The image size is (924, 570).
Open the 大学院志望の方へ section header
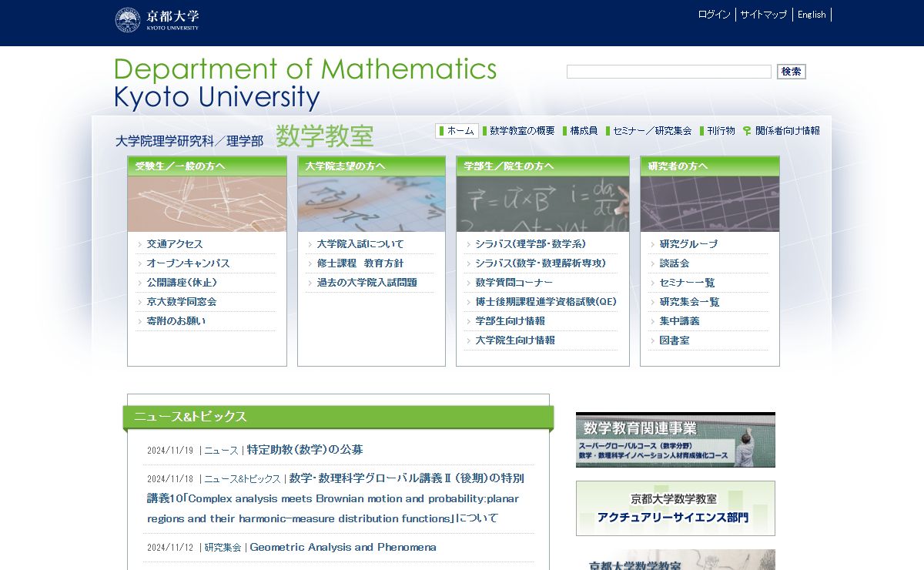point(371,166)
